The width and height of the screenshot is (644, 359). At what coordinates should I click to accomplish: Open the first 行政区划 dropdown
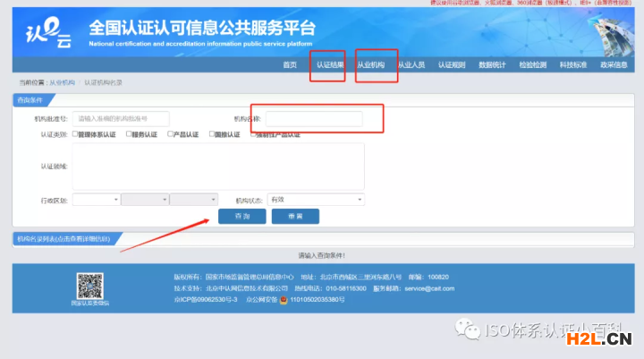[96, 200]
